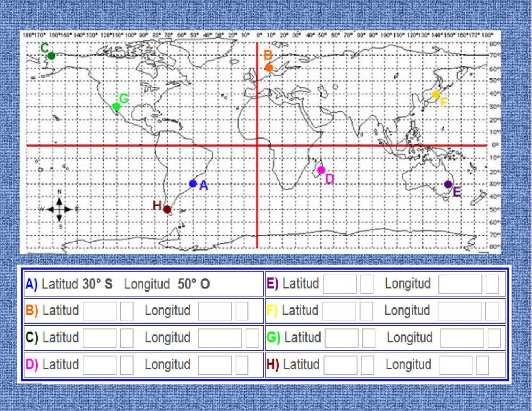Viewport: 532px width, 411px height.
Task: Click the latitude degrees field for row D
Action: pos(99,365)
